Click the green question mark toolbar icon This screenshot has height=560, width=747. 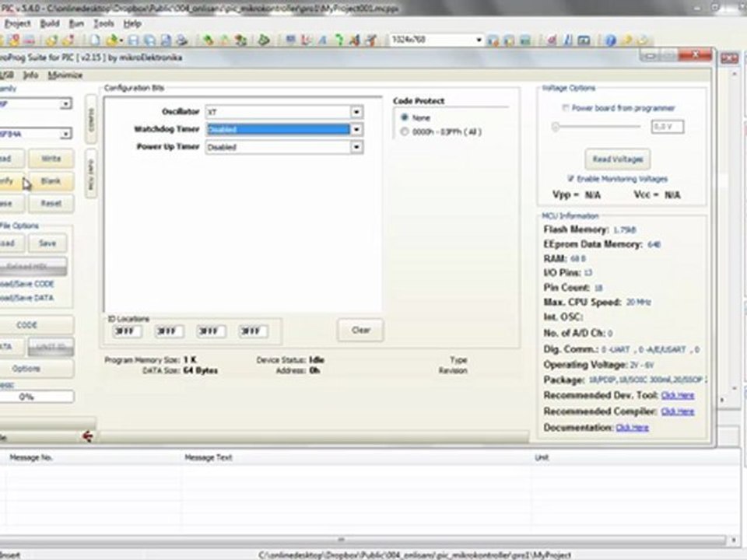338,40
